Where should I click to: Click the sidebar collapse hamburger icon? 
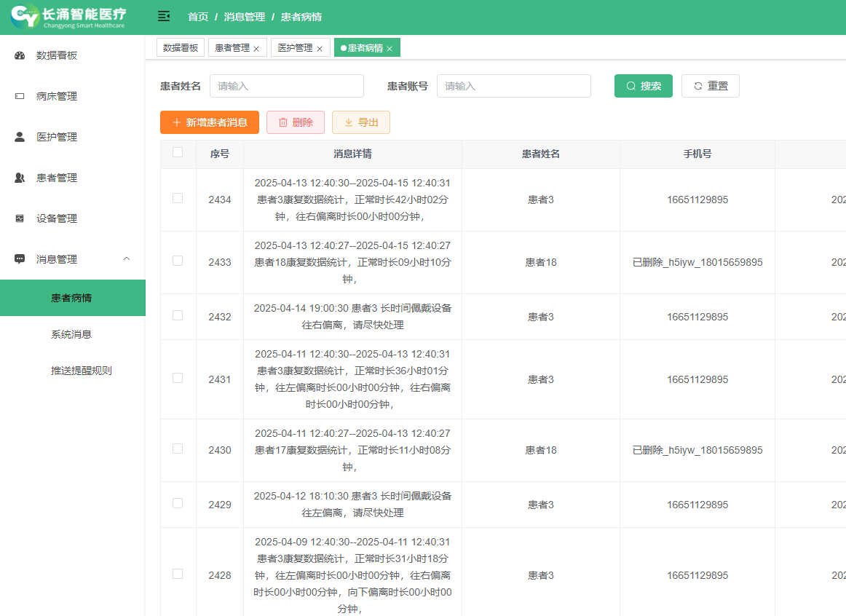point(164,16)
